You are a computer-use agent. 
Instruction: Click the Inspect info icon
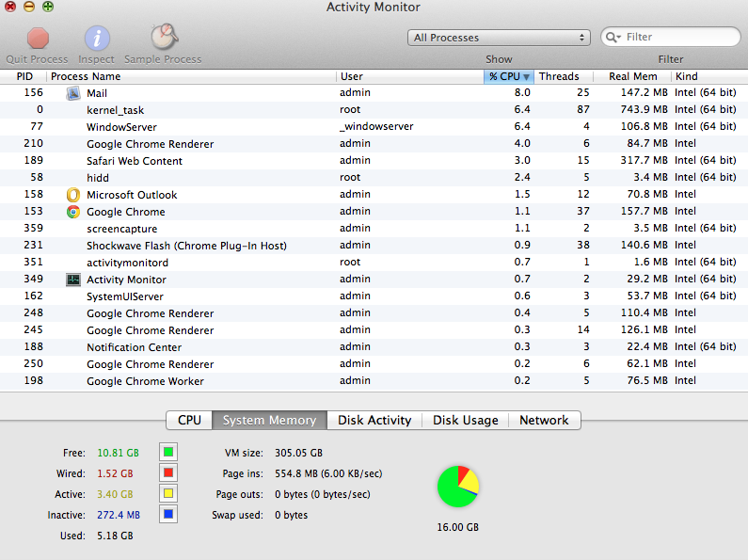[97, 39]
